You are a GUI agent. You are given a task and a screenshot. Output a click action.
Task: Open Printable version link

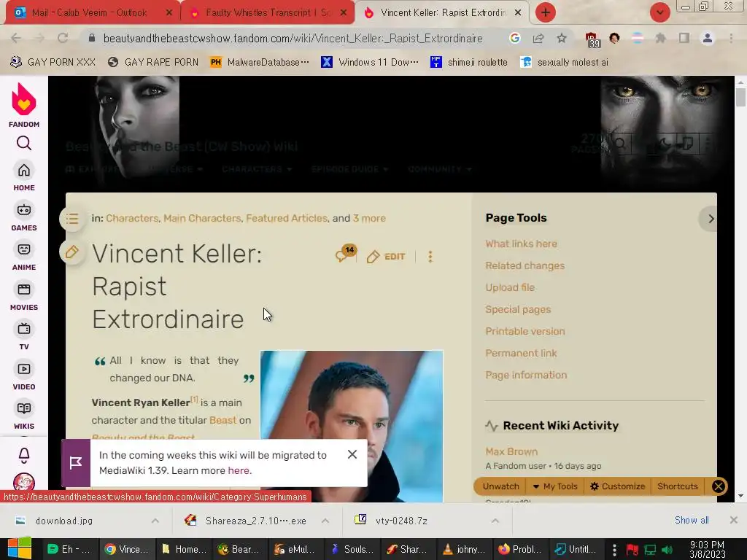525,332
